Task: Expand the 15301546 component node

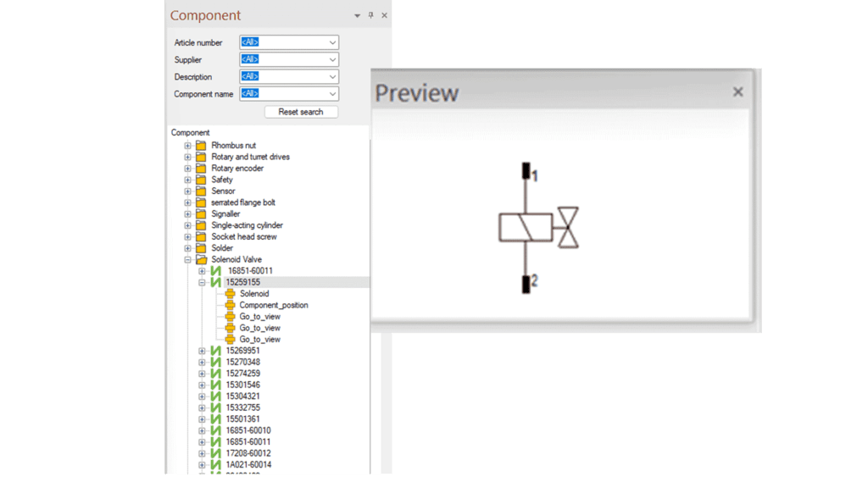Action: click(x=202, y=385)
